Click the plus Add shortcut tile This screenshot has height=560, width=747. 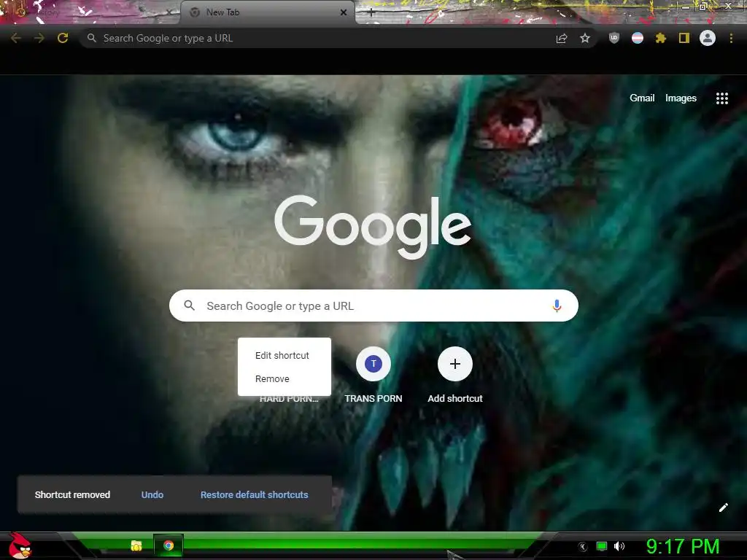point(455,364)
